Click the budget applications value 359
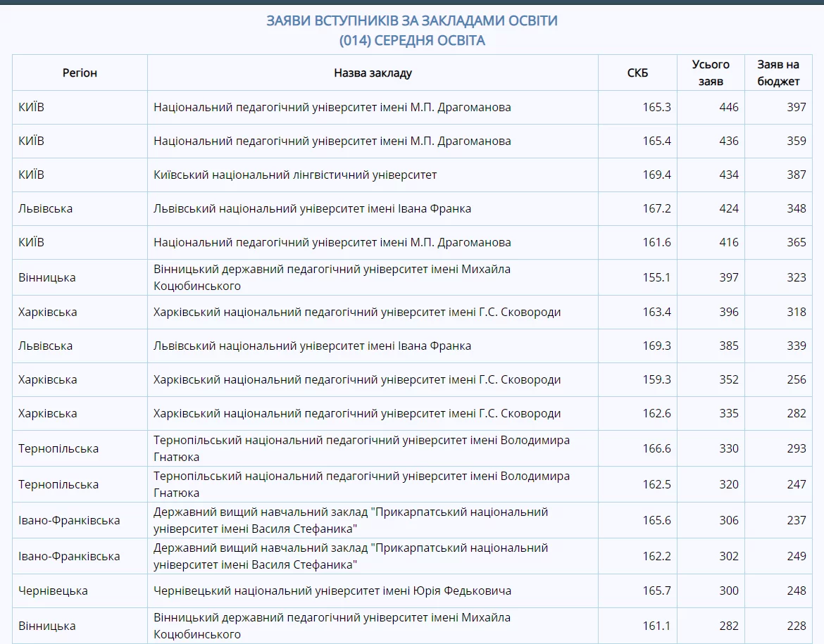Screen dimensions: 824x644 [x=797, y=141]
